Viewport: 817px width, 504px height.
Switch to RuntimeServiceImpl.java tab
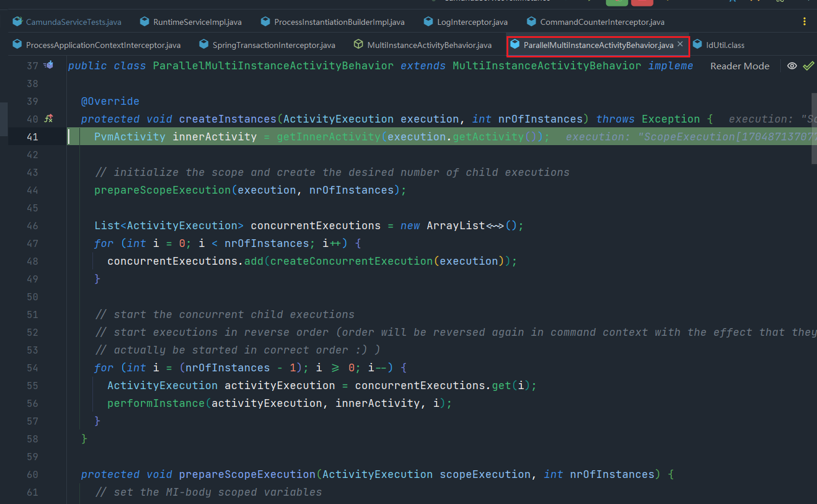[x=191, y=22]
